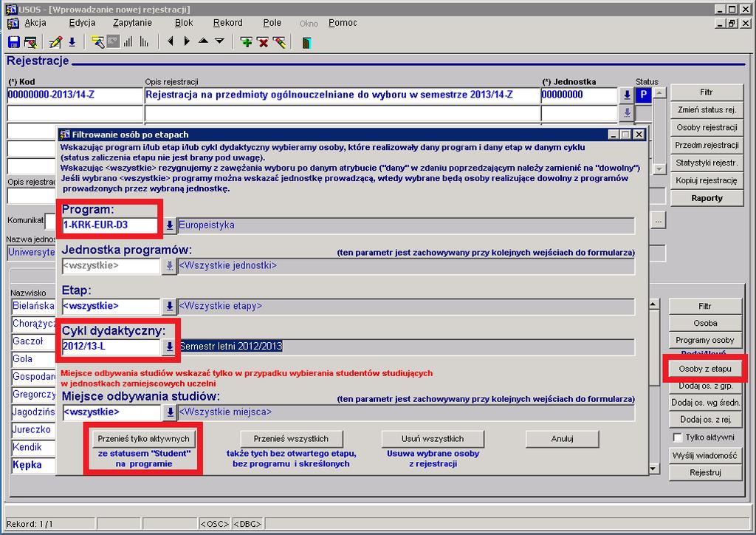756x535 pixels.
Task: Click the Kod field 00000000-2013/14-Z
Action: [x=75, y=95]
